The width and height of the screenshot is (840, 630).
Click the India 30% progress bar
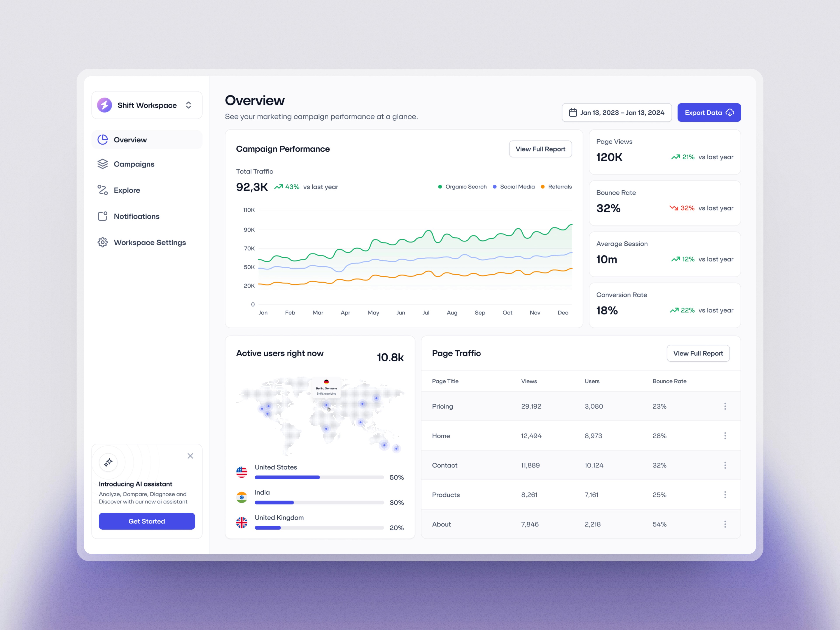point(319,502)
